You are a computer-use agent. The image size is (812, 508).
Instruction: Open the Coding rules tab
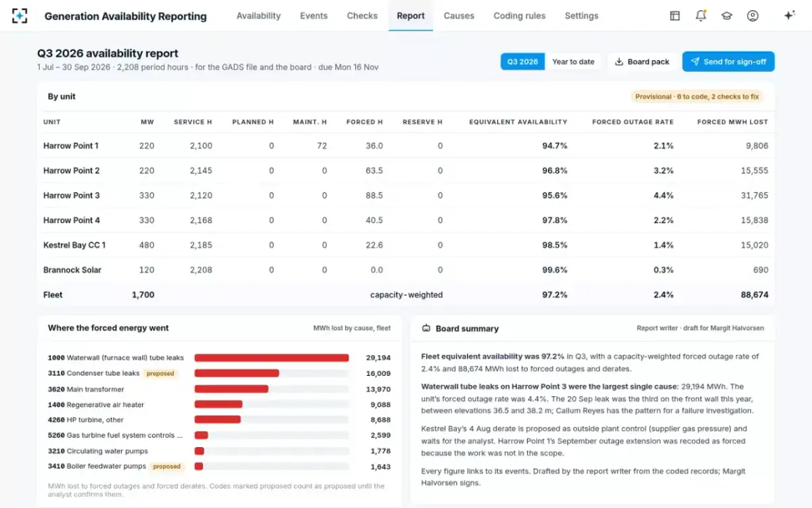[520, 16]
